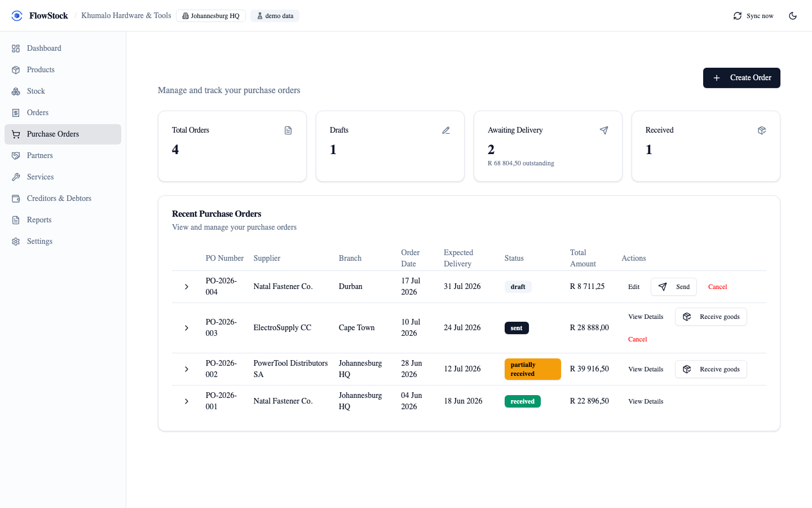This screenshot has width=812, height=508.
Task: Select Purchase Orders sidebar item
Action: point(63,134)
